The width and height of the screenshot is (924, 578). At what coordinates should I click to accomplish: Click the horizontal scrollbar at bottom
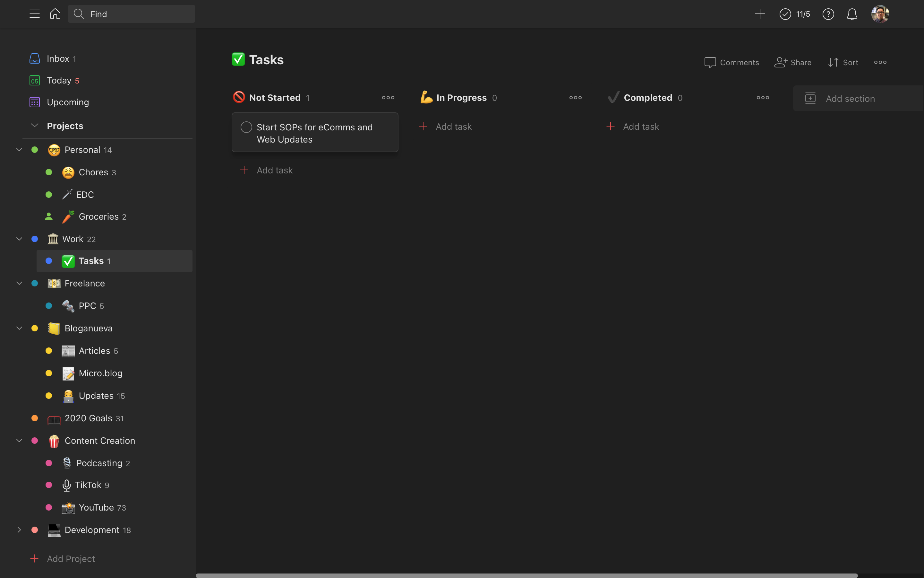(x=526, y=575)
